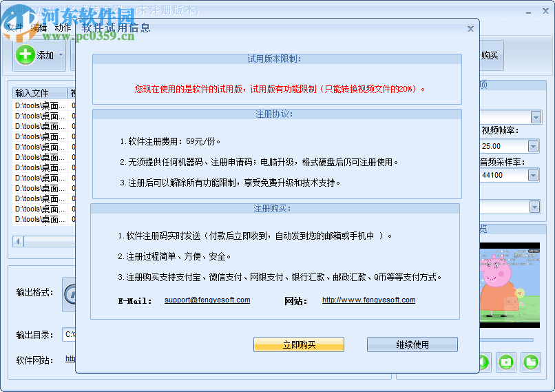Open the http://www.fengyesoft.com website link

tap(368, 300)
